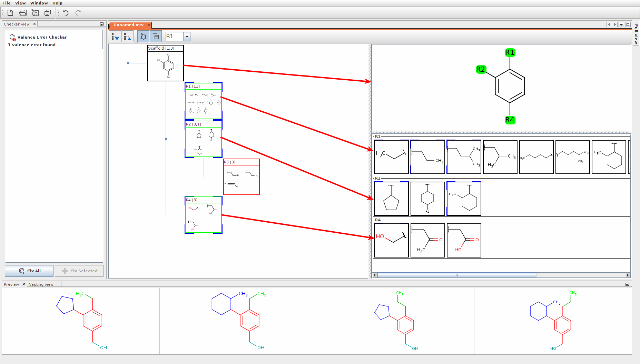640x364 pixels.
Task: Open the Window menu
Action: 39,3
